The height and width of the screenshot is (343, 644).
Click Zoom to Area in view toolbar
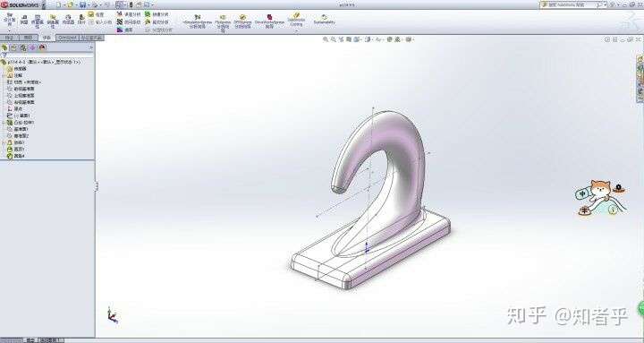coord(333,39)
